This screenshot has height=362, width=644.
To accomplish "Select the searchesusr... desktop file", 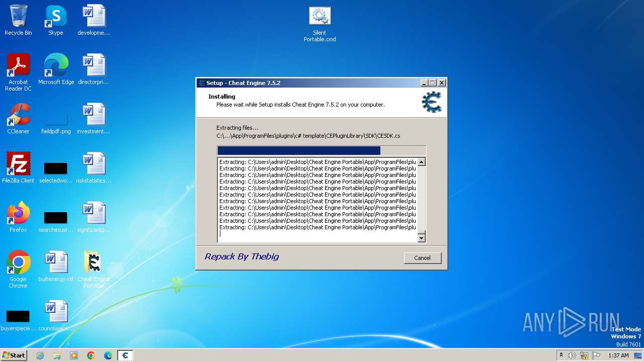I will pos(56,221).
